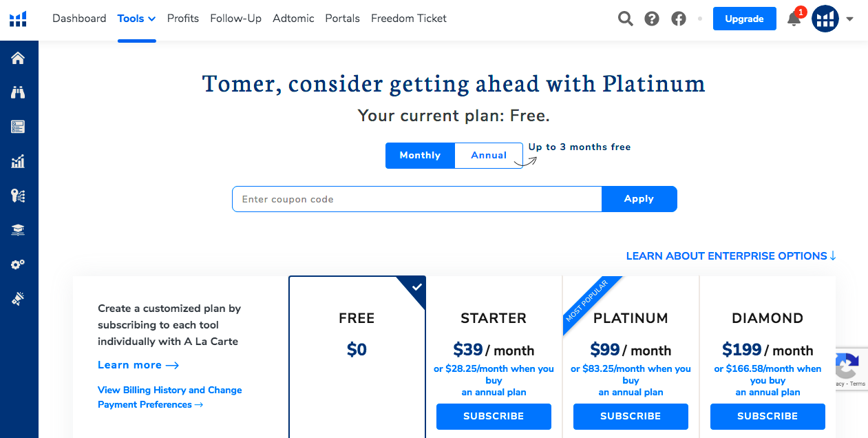Open the help question mark icon
This screenshot has height=438, width=868.
point(652,19)
